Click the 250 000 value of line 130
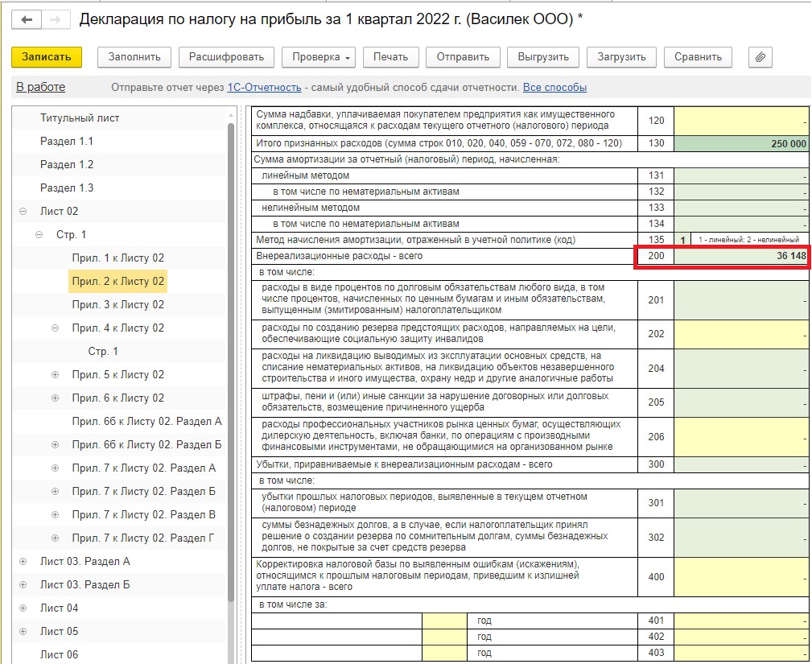Viewport: 812px width, 664px height. coord(741,143)
